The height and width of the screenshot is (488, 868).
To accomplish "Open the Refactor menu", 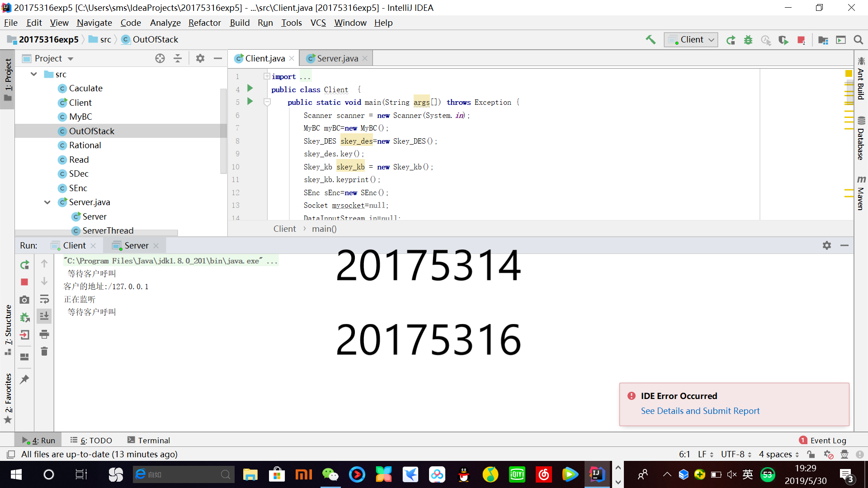I will (204, 23).
